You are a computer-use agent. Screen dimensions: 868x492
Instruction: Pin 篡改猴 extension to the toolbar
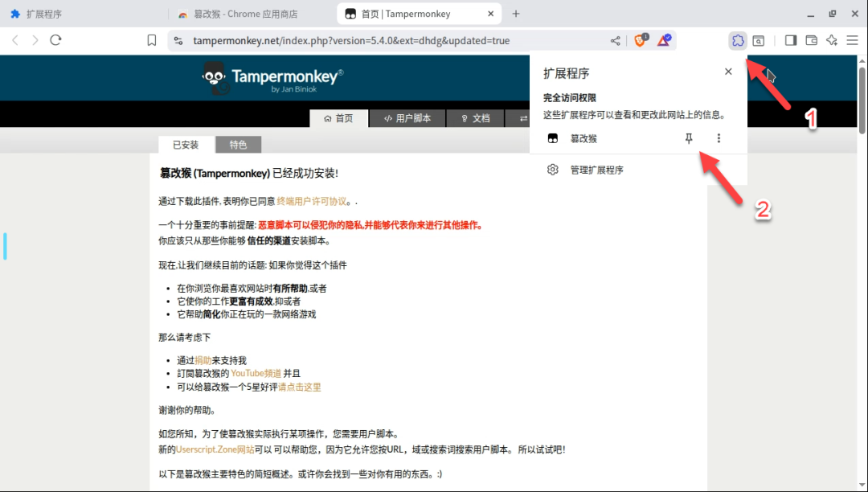[689, 138]
